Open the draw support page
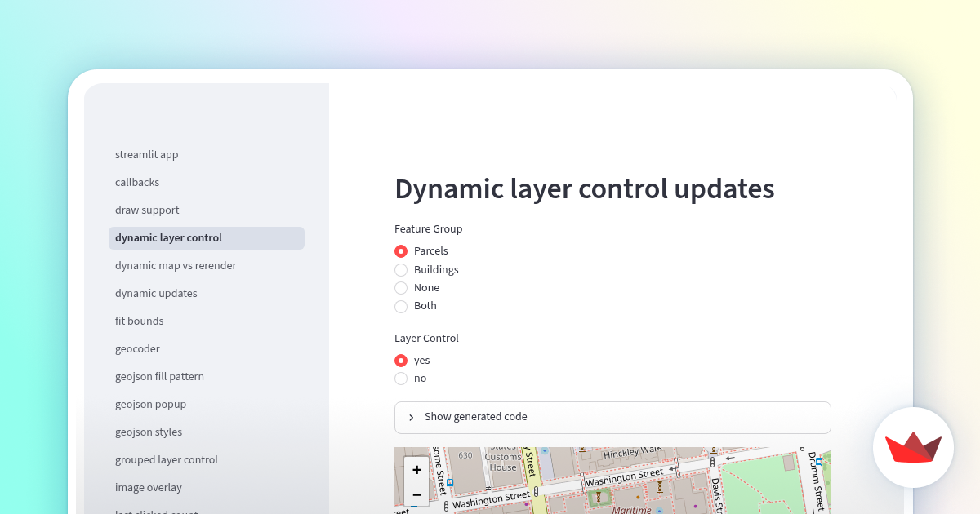The width and height of the screenshot is (980, 514). 207,210
